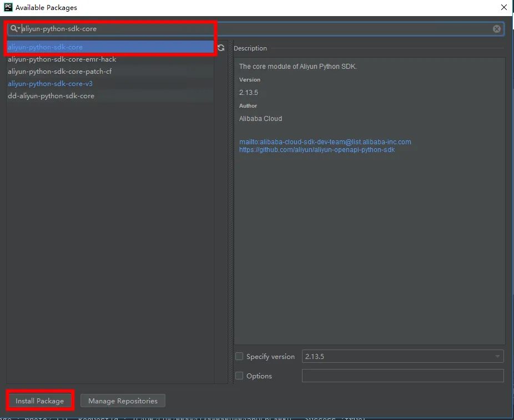Image resolution: width=514 pixels, height=420 pixels.
Task: Clear the package search field
Action: click(497, 29)
